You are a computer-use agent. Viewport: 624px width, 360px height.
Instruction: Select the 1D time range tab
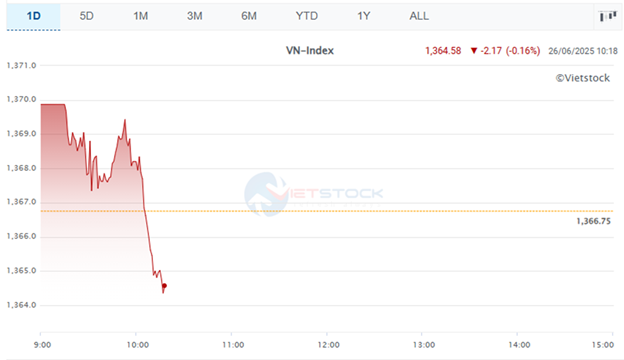[x=33, y=16]
